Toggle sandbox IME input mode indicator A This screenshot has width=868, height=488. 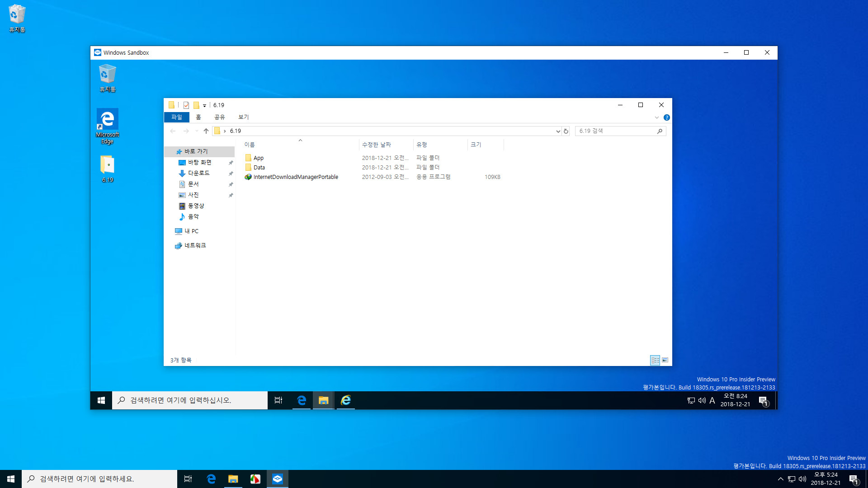click(x=712, y=400)
